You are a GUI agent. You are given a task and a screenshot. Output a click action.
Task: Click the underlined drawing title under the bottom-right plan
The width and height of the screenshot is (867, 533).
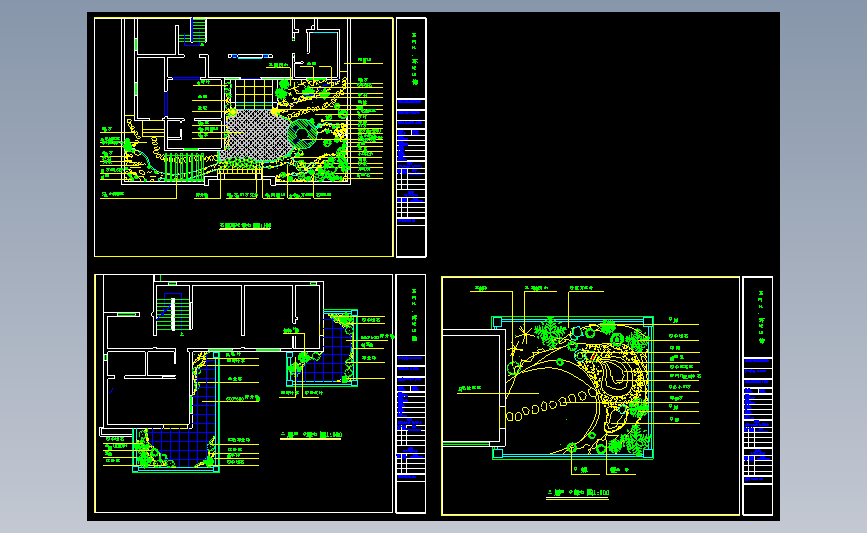[x=578, y=493]
